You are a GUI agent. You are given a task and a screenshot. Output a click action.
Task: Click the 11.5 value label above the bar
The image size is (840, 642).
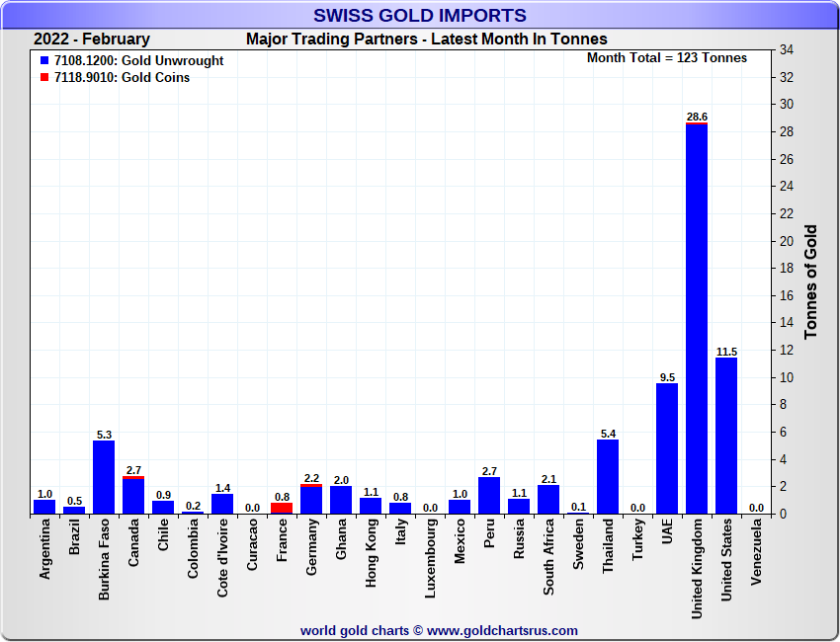(726, 352)
